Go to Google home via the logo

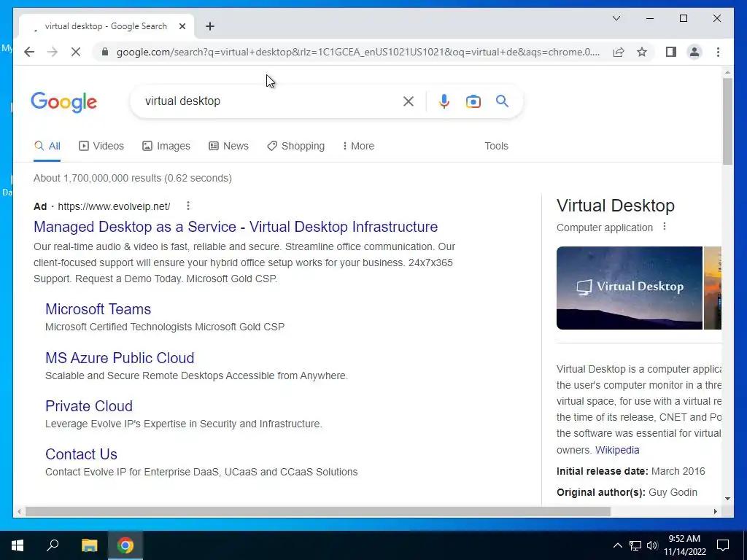pyautogui.click(x=64, y=102)
